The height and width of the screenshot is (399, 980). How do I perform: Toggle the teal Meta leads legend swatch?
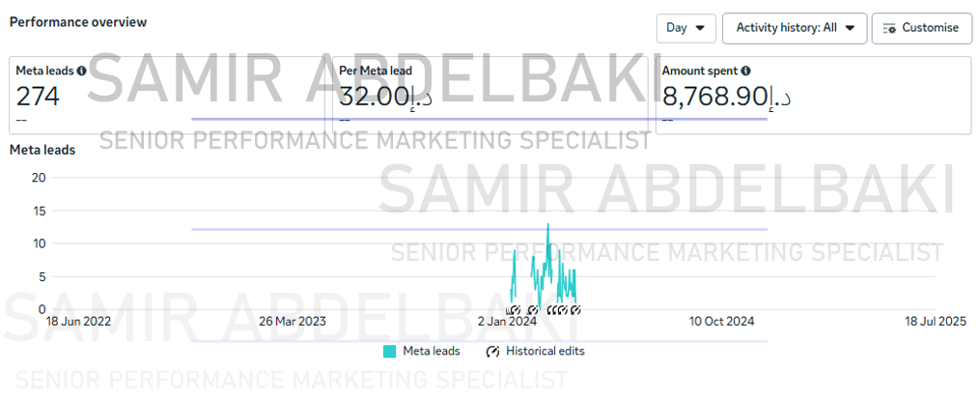(389, 352)
